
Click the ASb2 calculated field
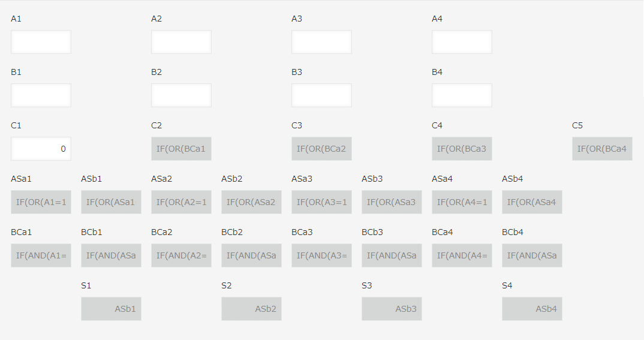pos(251,202)
